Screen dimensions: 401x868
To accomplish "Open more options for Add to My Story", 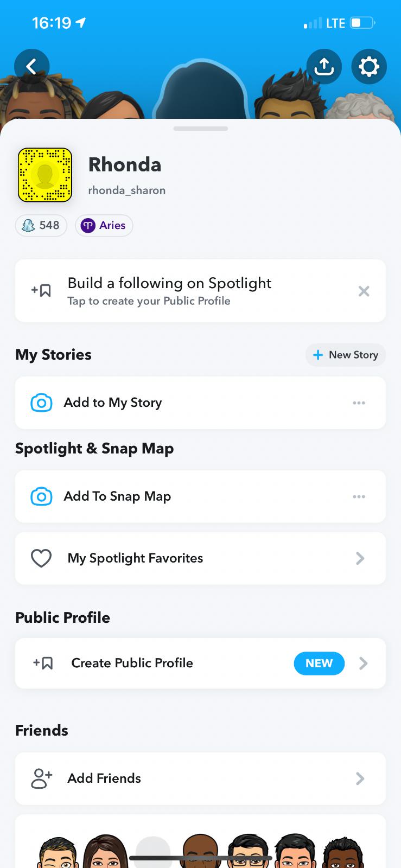I will (x=359, y=403).
